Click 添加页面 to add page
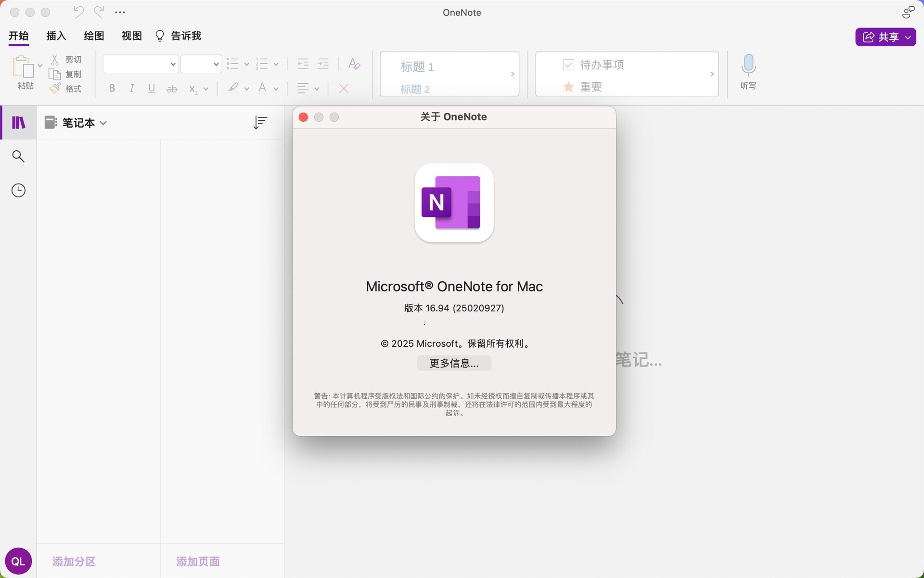Viewport: 924px width, 578px height. pos(198,562)
